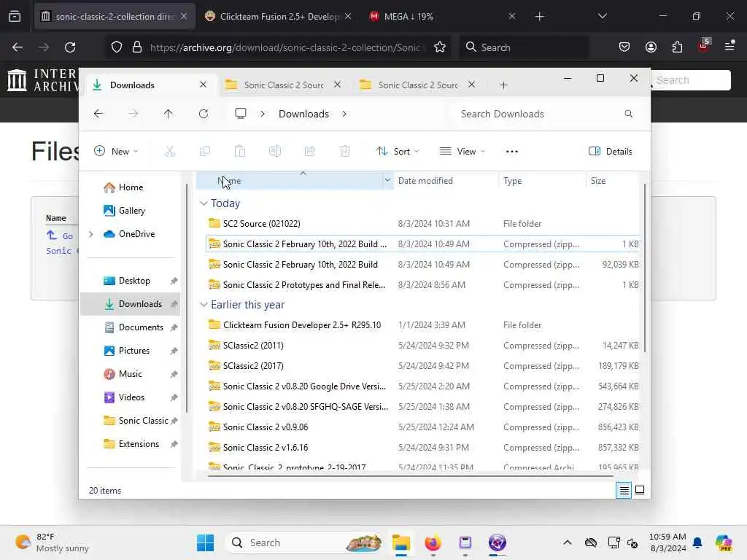Click the Windows taskbar Search box

(305, 542)
